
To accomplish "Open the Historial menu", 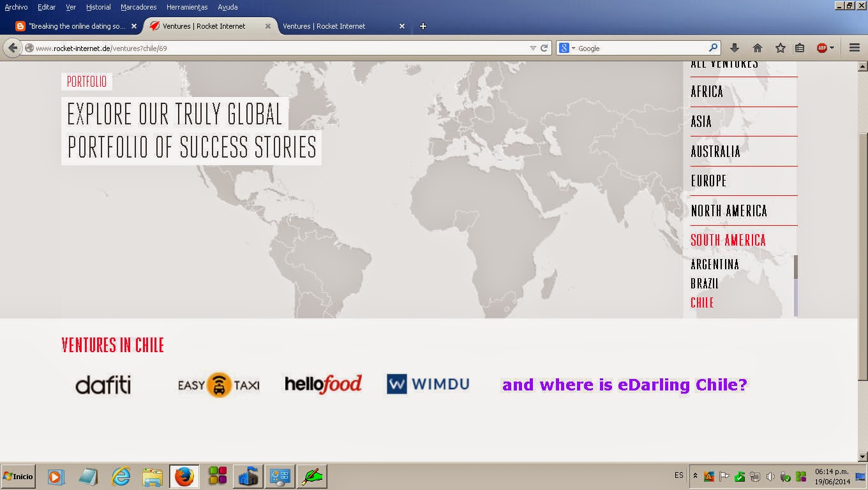I will pyautogui.click(x=98, y=7).
